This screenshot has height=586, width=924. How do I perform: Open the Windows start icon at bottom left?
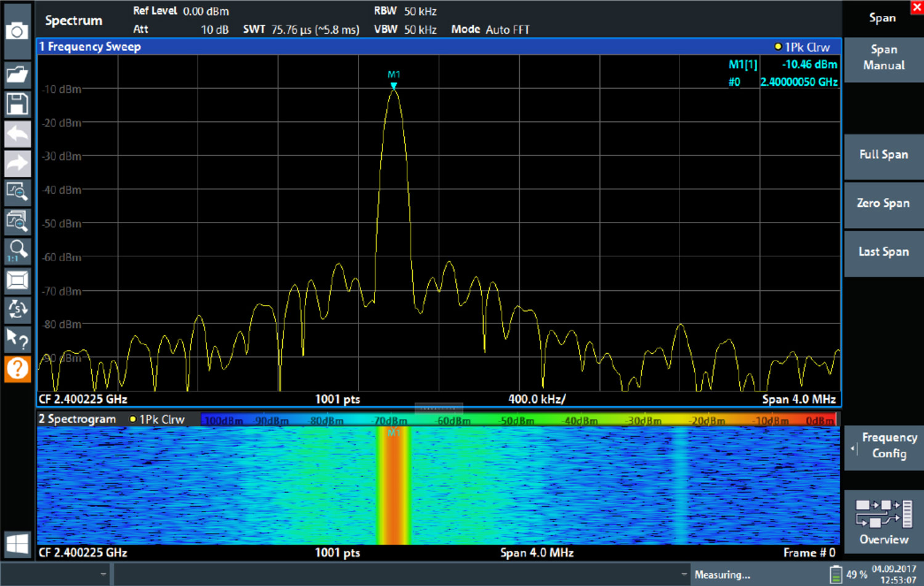[x=17, y=544]
